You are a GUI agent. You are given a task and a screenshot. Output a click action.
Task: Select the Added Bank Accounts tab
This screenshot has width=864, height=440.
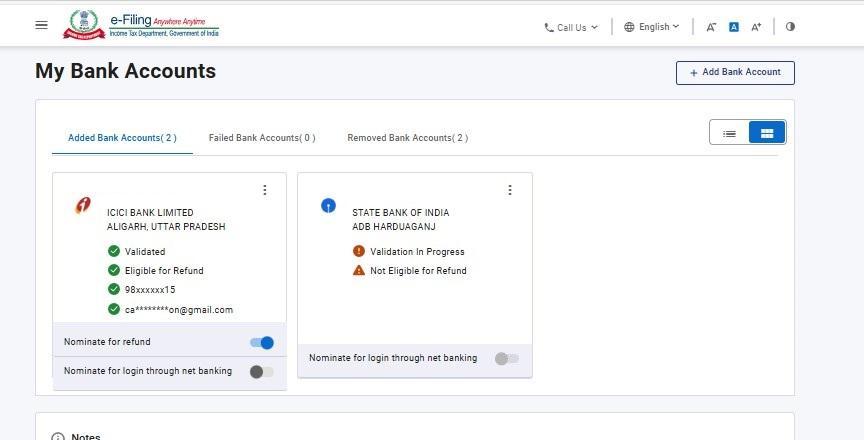(122, 138)
